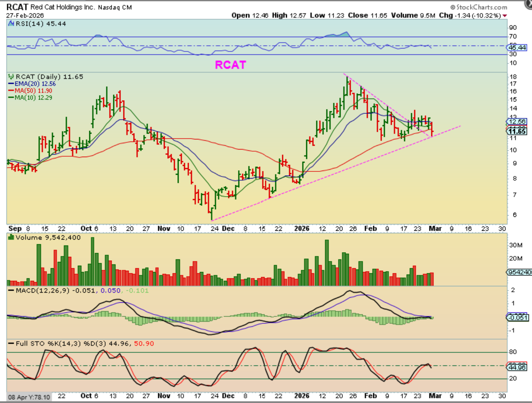This screenshot has height=403, width=532.
Task: Click the pink RCAT annotation text
Action: coord(230,64)
